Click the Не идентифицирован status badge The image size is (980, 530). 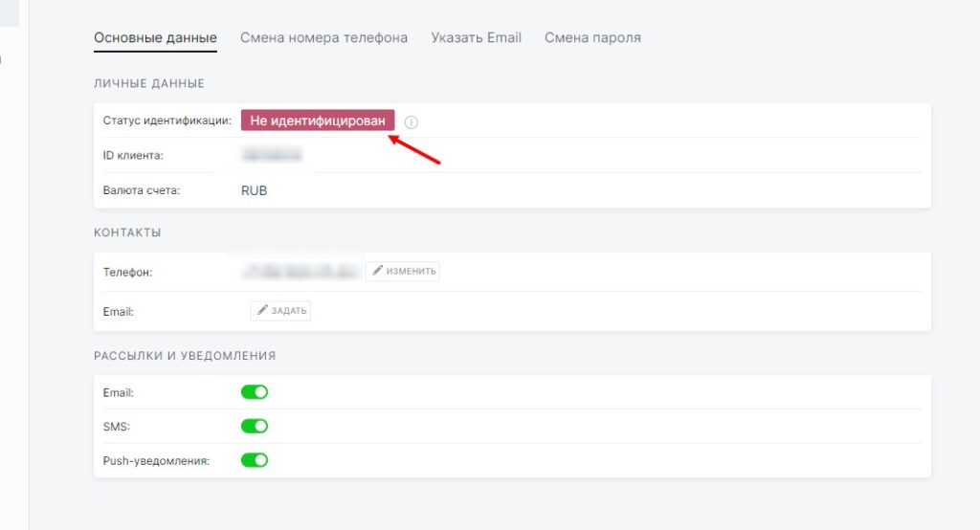(x=318, y=121)
